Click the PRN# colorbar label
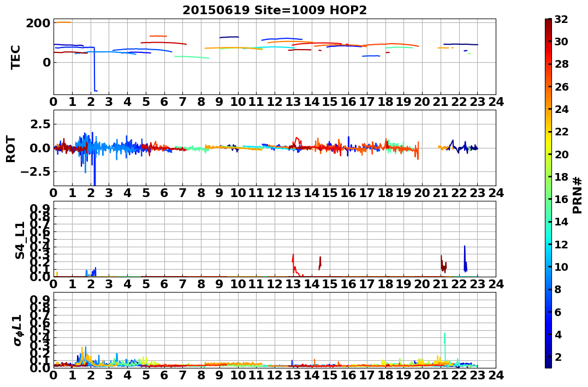Image resolution: width=588 pixels, height=387 pixels. pyautogui.click(x=577, y=195)
